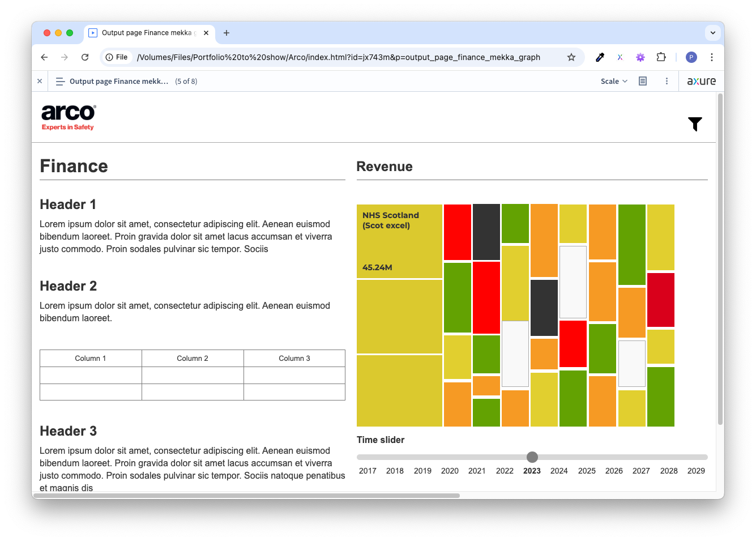
Task: Open the profile avatar P
Action: (691, 57)
